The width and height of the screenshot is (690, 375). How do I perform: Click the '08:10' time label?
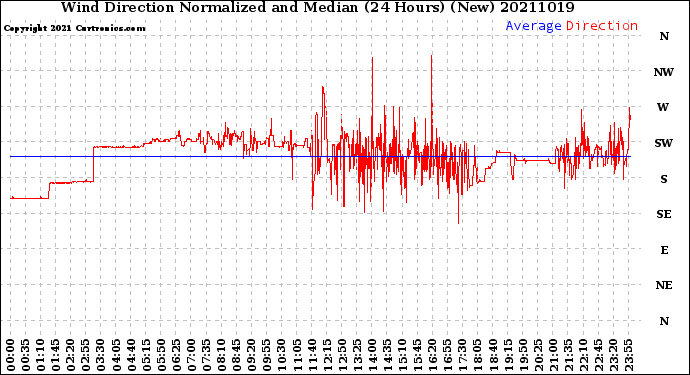pos(221,355)
